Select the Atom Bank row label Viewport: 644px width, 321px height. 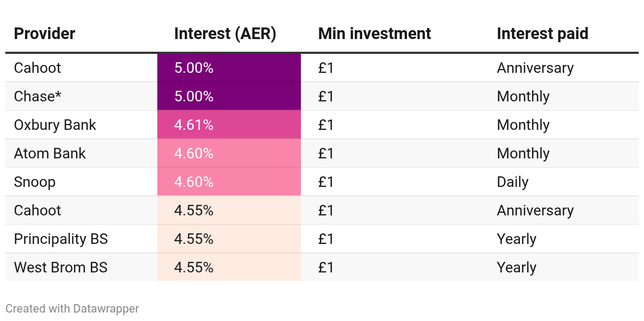[x=50, y=154]
